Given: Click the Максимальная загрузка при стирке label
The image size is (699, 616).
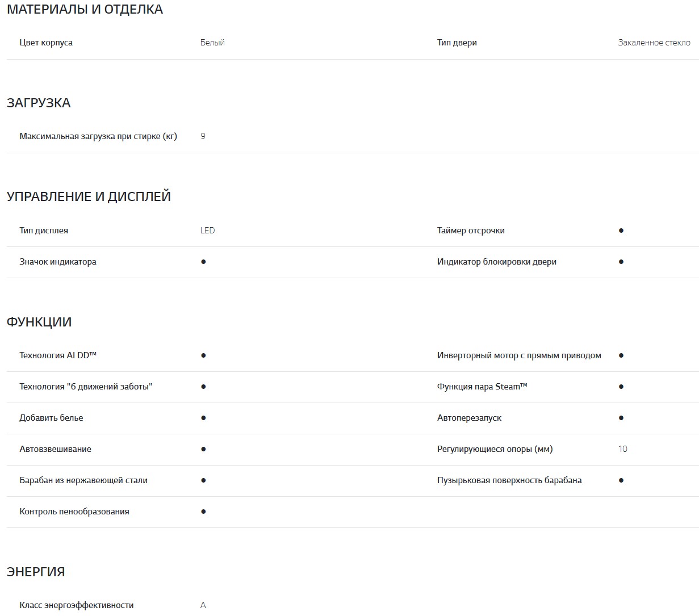Looking at the screenshot, I should pos(98,136).
